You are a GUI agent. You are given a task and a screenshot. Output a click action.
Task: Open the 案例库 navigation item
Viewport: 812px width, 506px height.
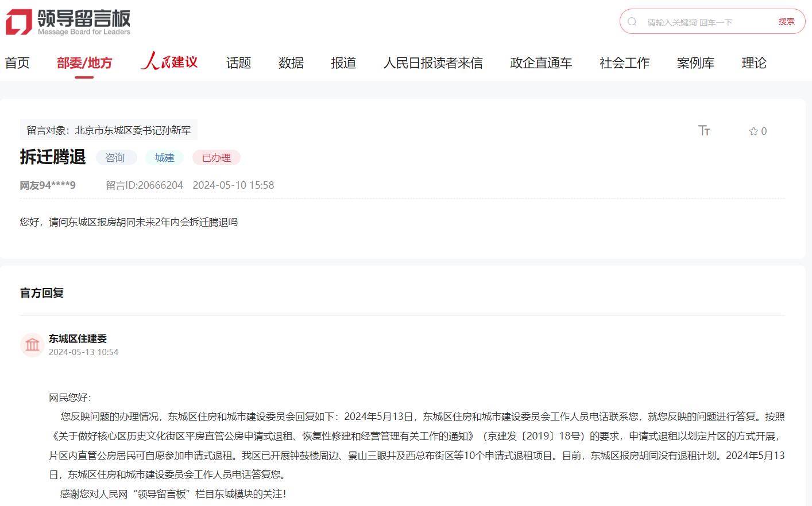(x=695, y=63)
